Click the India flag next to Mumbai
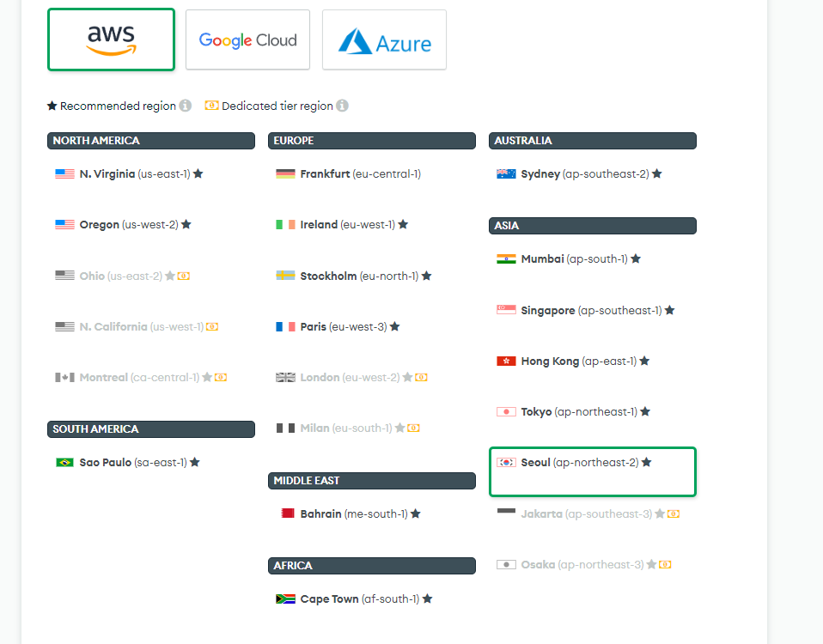823x644 pixels. point(507,259)
